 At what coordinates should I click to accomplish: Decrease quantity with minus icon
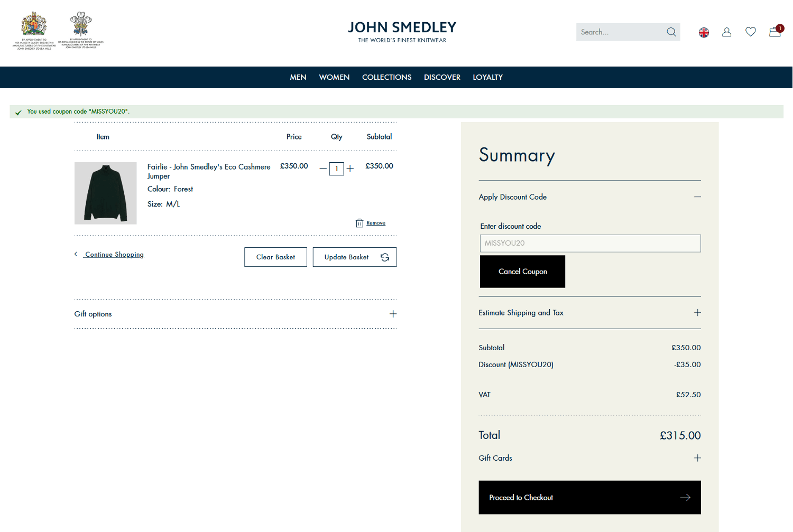[323, 169]
